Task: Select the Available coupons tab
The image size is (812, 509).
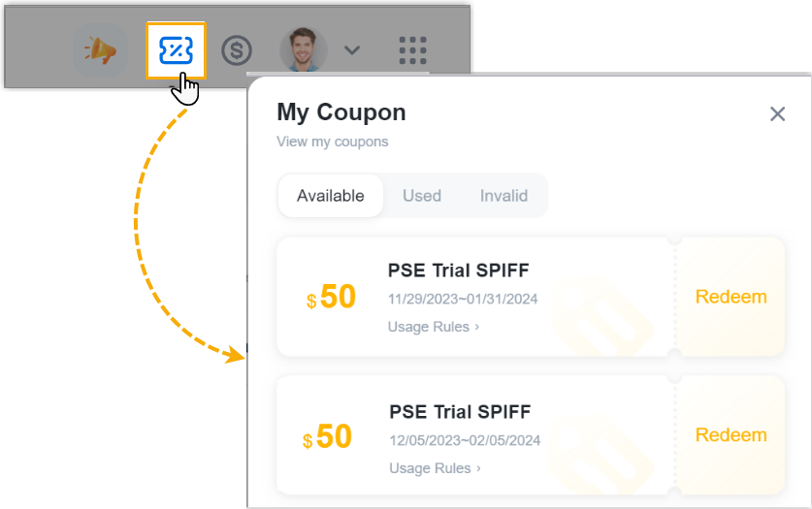Action: point(331,196)
